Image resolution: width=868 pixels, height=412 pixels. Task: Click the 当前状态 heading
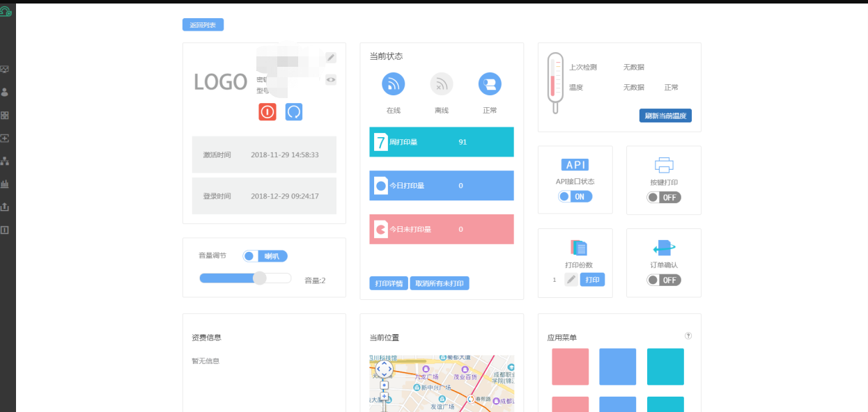click(x=386, y=56)
